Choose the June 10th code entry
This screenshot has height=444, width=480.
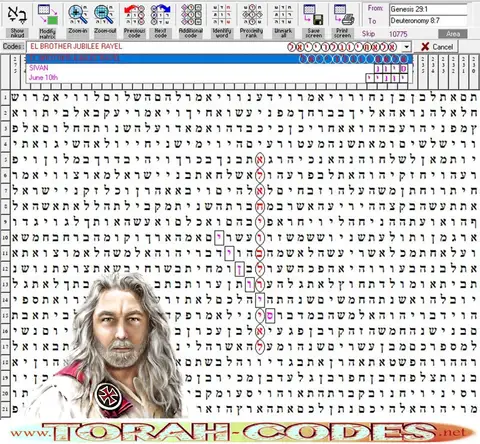click(x=219, y=78)
